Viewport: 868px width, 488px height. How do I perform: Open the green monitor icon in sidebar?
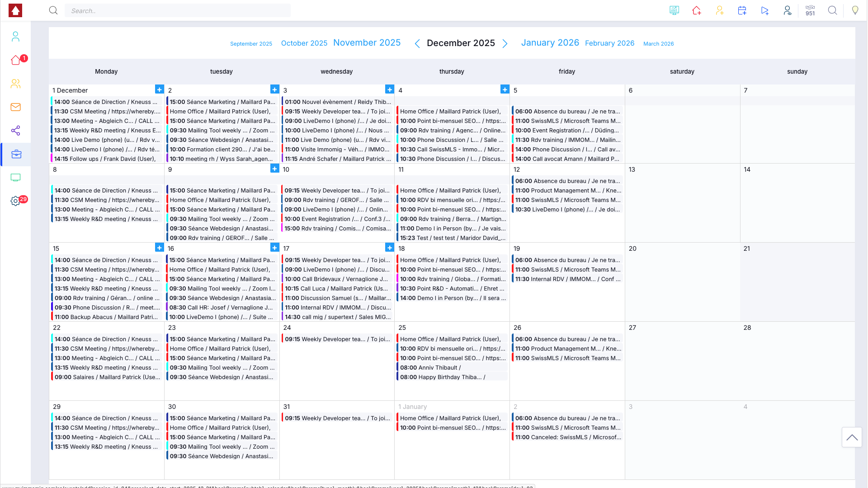[x=15, y=178]
